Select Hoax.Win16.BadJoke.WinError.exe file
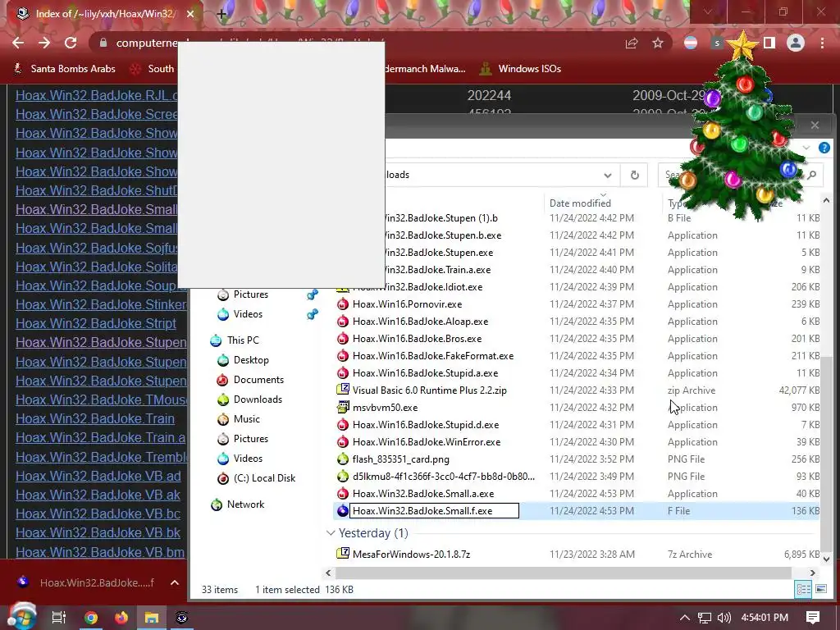Screen dimensions: 840x630 pos(427,442)
